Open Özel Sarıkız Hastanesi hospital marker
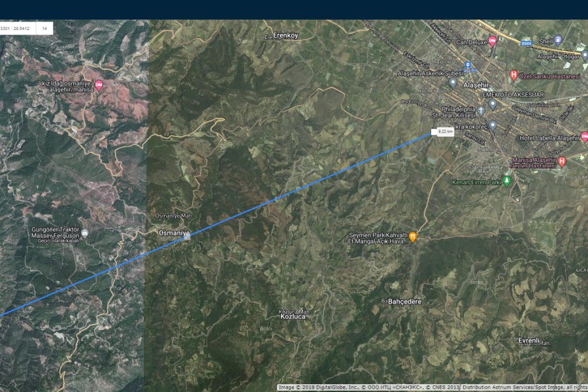The image size is (588, 392). (514, 75)
